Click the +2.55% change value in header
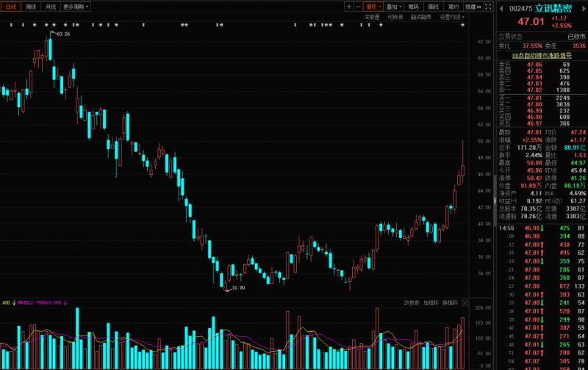 tap(562, 26)
